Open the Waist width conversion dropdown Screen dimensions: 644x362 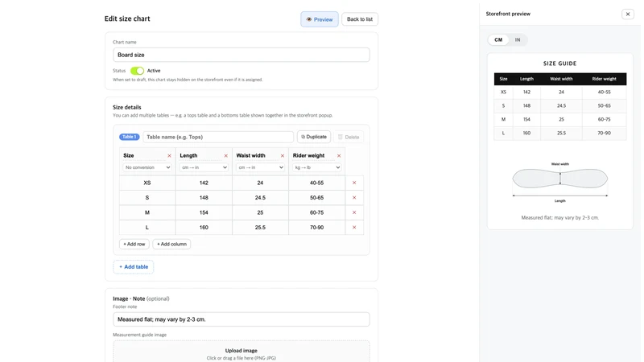pos(260,167)
